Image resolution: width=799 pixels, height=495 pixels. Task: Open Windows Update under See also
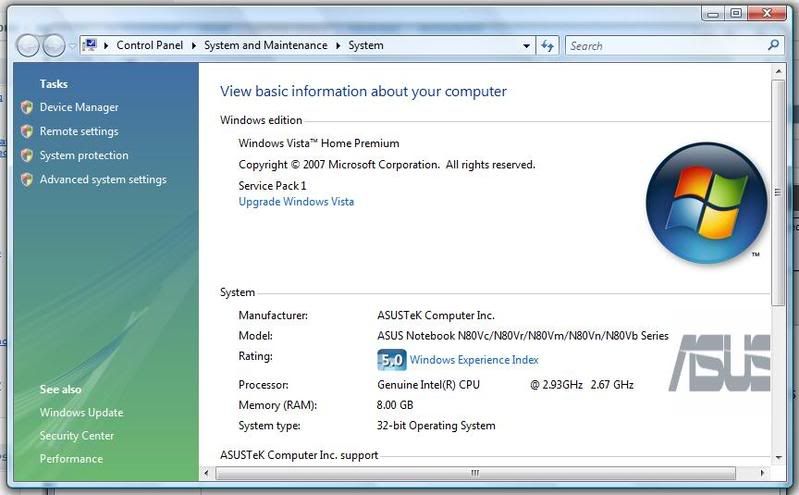tap(82, 412)
